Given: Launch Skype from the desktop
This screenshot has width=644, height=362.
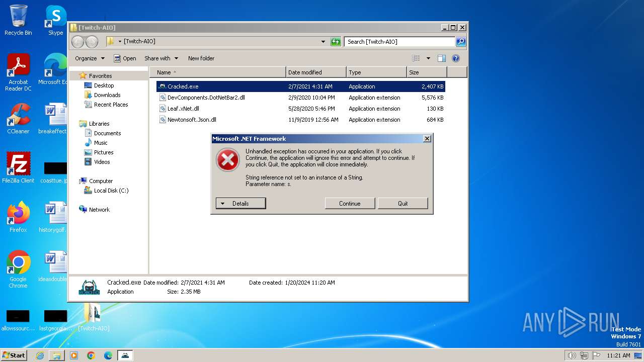Looking at the screenshot, I should (x=55, y=20).
